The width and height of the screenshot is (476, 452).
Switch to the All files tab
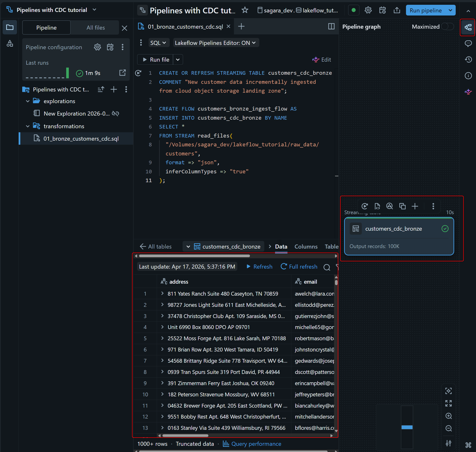pos(96,28)
